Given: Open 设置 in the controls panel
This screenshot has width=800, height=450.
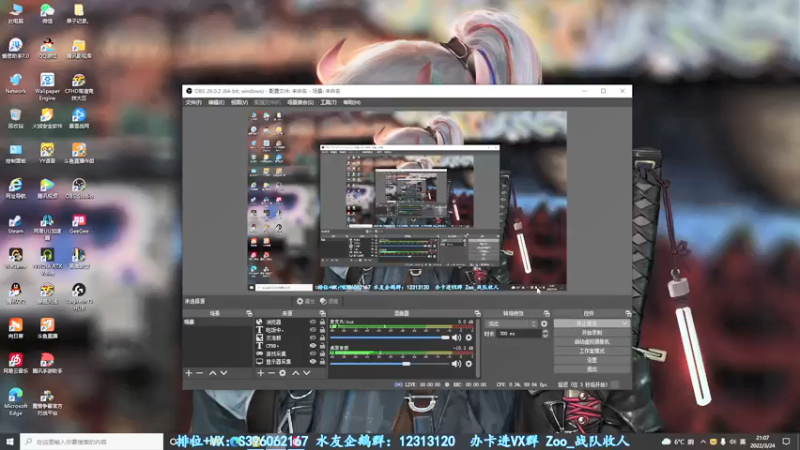Looking at the screenshot, I should 591,360.
